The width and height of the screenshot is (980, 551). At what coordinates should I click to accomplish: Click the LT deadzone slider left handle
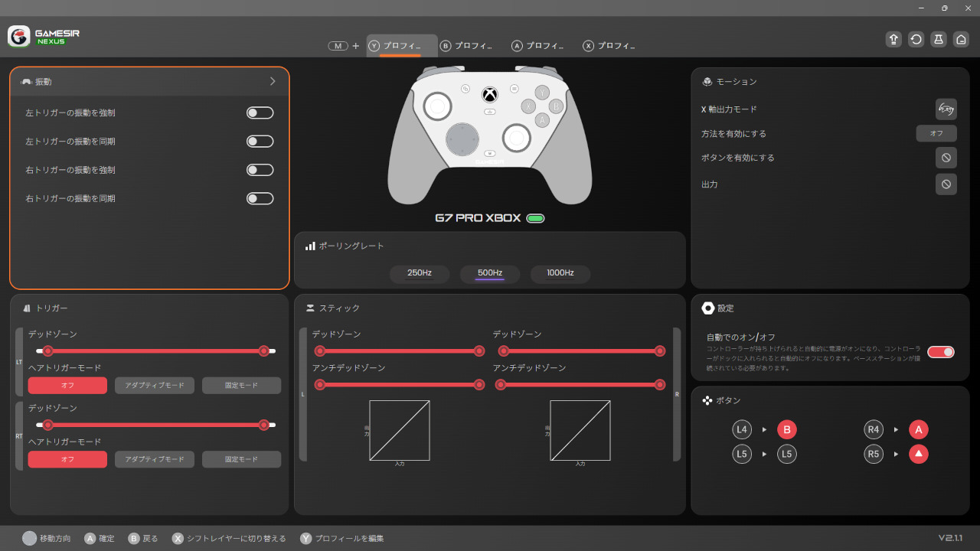tap(48, 351)
